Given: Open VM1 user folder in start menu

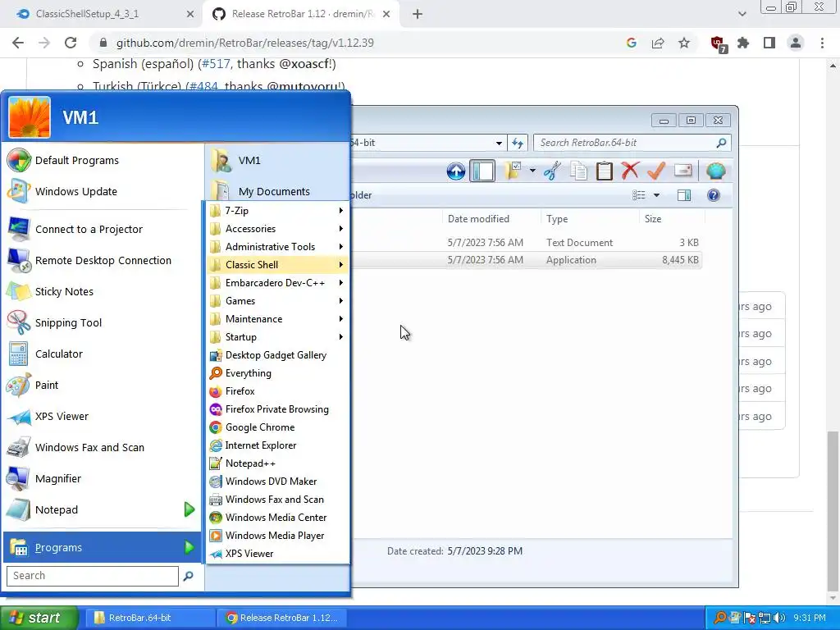Looking at the screenshot, I should [277, 160].
